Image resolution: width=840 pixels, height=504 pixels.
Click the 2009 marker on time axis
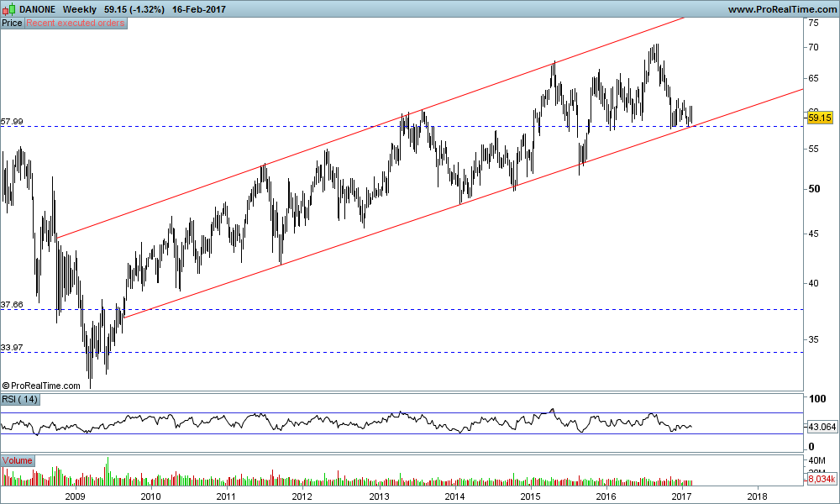[75, 496]
